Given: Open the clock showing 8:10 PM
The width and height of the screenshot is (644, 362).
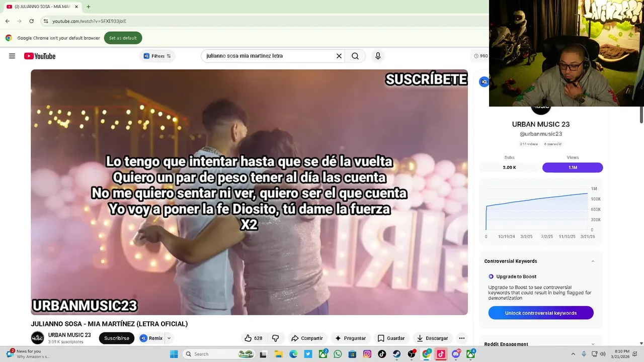Looking at the screenshot, I should tap(620, 354).
